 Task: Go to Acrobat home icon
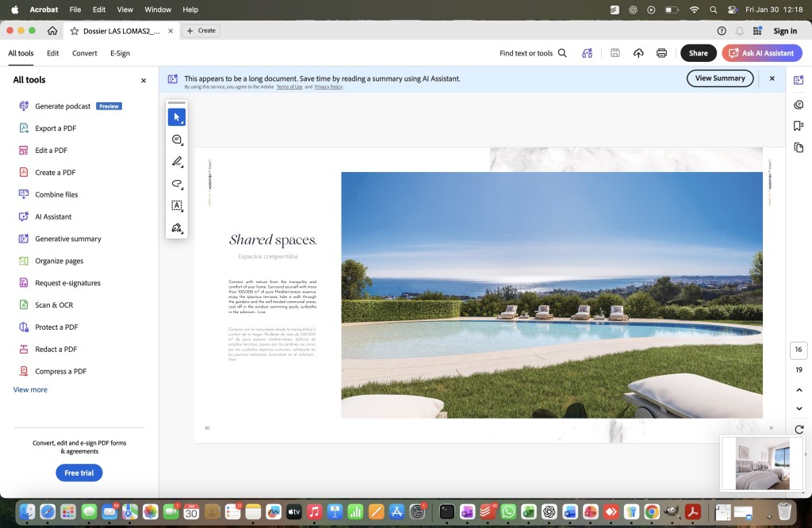point(52,31)
